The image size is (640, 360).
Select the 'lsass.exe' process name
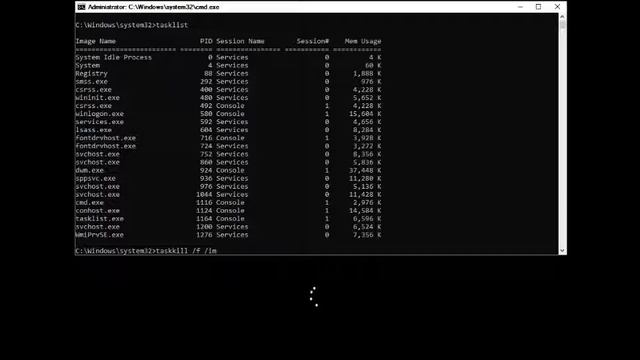tap(93, 130)
